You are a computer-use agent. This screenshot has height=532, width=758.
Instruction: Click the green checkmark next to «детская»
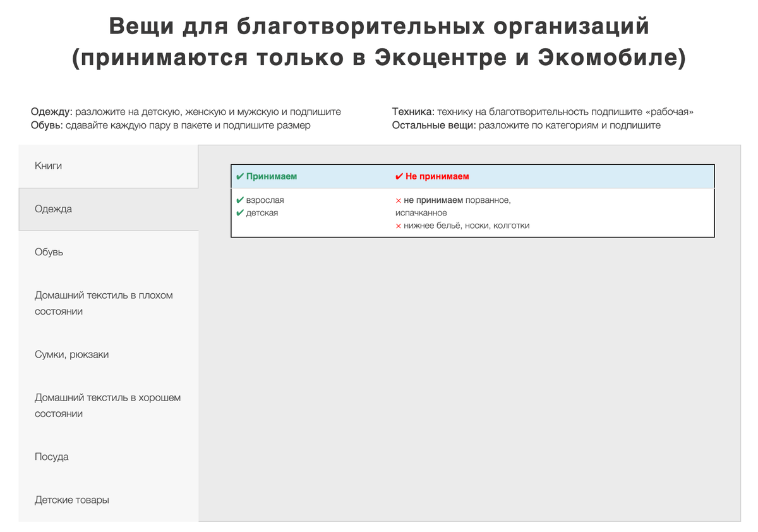coord(239,213)
